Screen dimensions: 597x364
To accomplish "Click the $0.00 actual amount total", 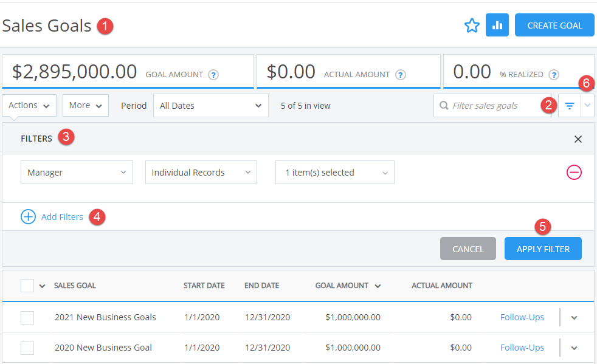I will click(x=291, y=72).
